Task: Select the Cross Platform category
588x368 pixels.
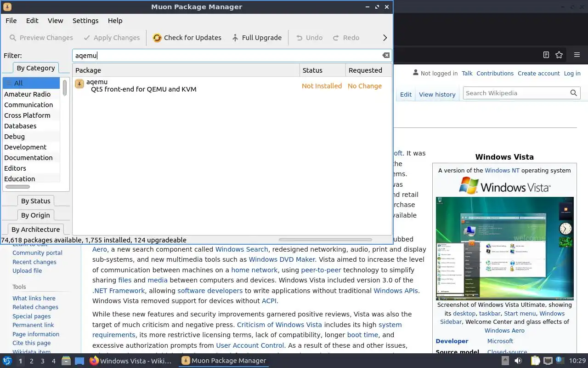Action: click(x=31, y=115)
